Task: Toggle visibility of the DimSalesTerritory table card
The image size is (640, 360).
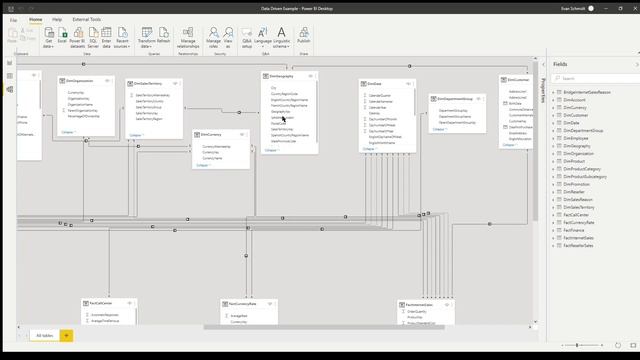Action: point(175,84)
